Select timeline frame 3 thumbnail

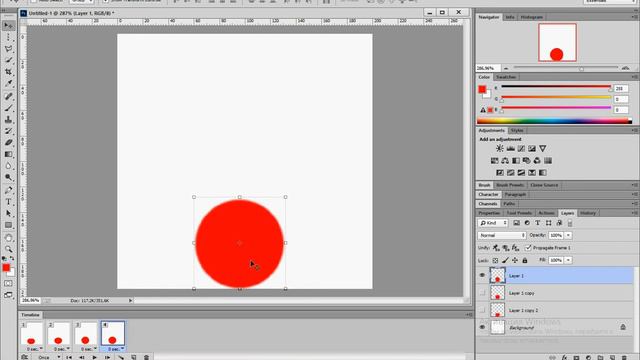pyautogui.click(x=86, y=333)
